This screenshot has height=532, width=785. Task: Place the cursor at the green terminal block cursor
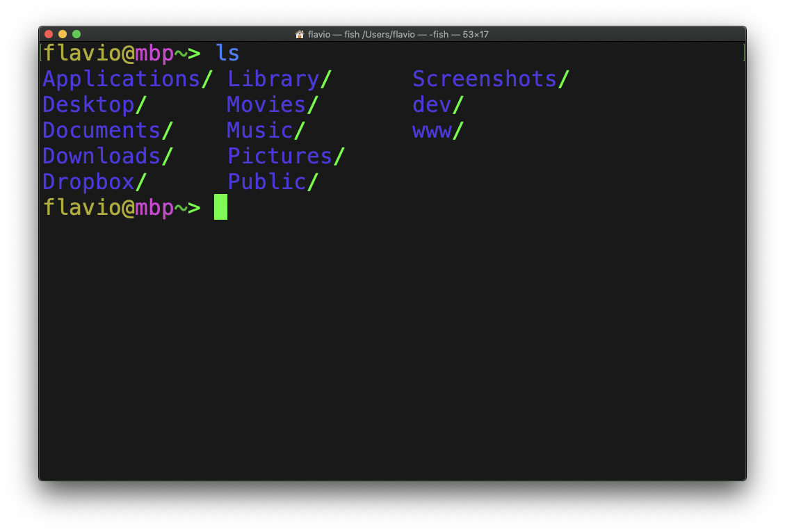pos(220,207)
